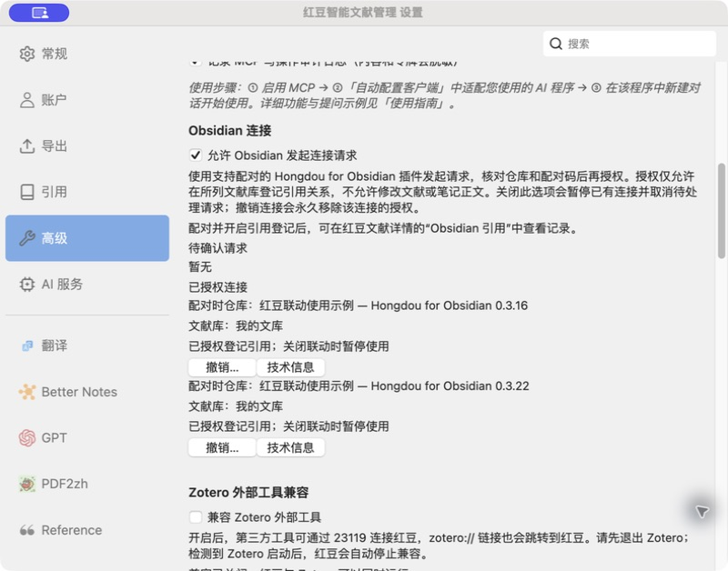Click the magnifier icon in search box
The height and width of the screenshot is (571, 728).
point(555,44)
